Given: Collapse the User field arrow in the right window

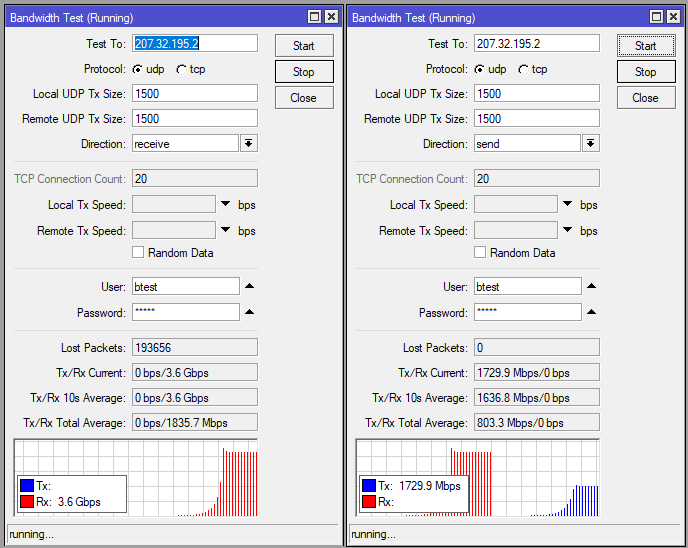Looking at the screenshot, I should [x=591, y=286].
